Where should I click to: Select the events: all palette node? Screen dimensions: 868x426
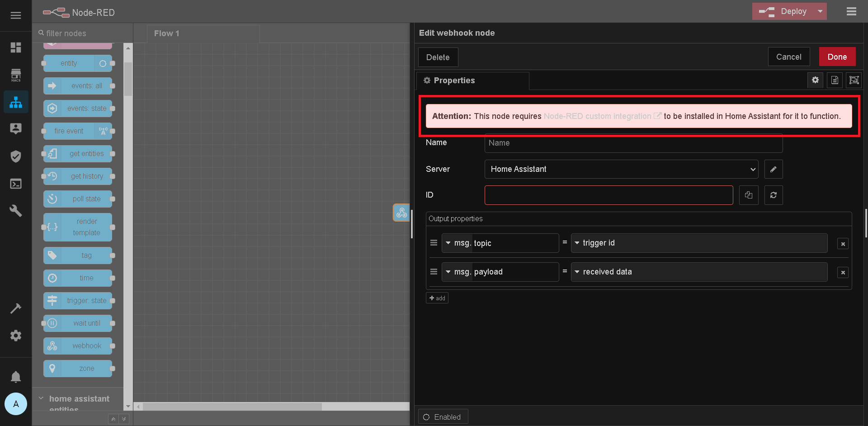78,86
